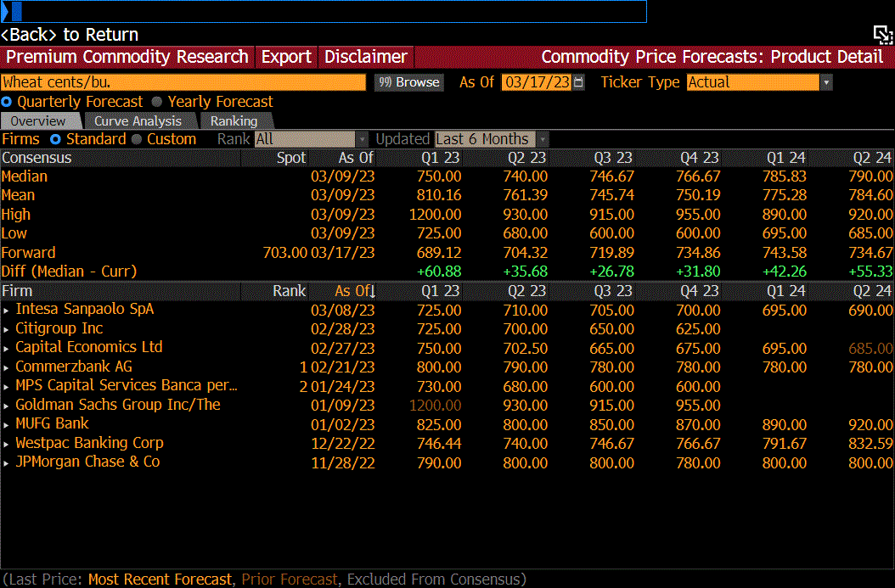This screenshot has height=588, width=895.
Task: Open the As Of date calendar icon
Action: click(x=578, y=82)
